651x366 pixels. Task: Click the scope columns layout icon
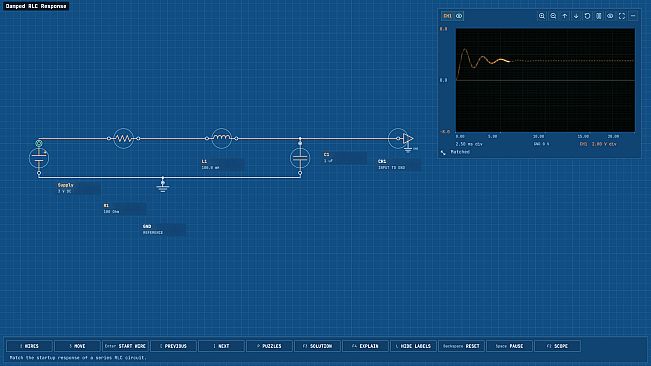[599, 16]
